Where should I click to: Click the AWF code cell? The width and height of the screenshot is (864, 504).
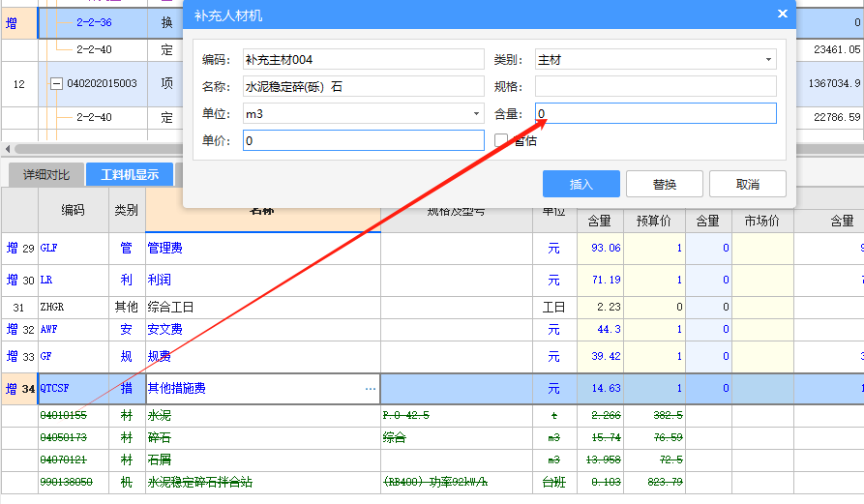coord(74,330)
